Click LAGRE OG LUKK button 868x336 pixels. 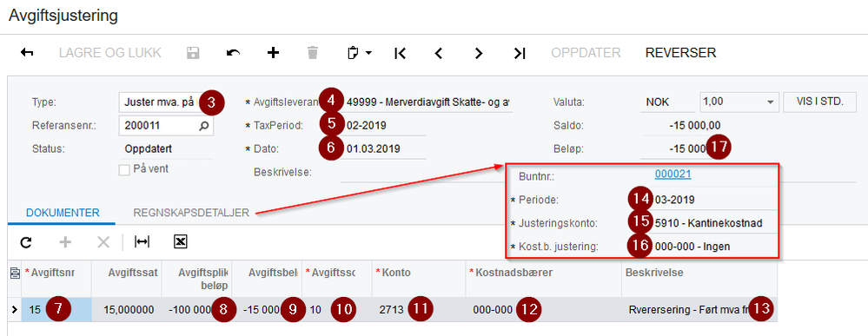(x=110, y=53)
